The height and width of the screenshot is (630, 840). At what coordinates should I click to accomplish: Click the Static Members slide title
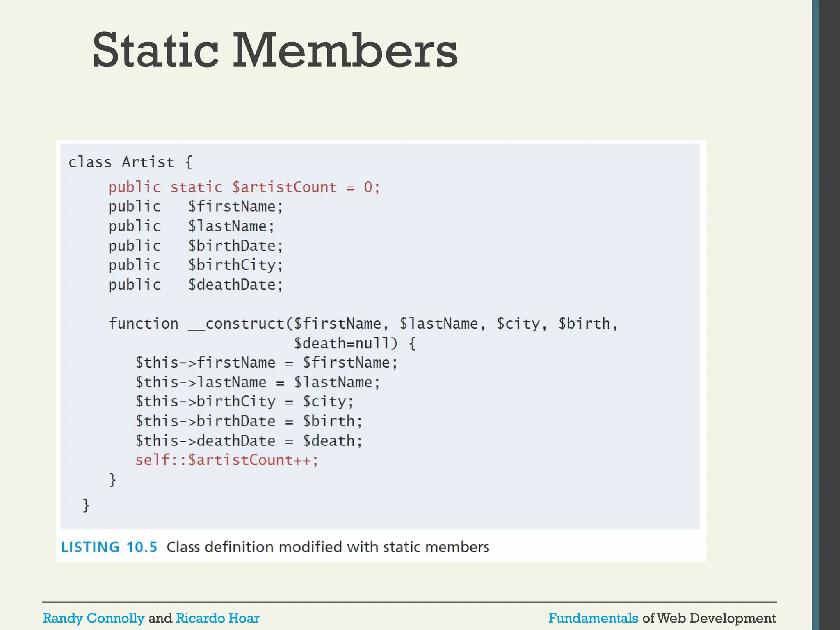pyautogui.click(x=274, y=51)
